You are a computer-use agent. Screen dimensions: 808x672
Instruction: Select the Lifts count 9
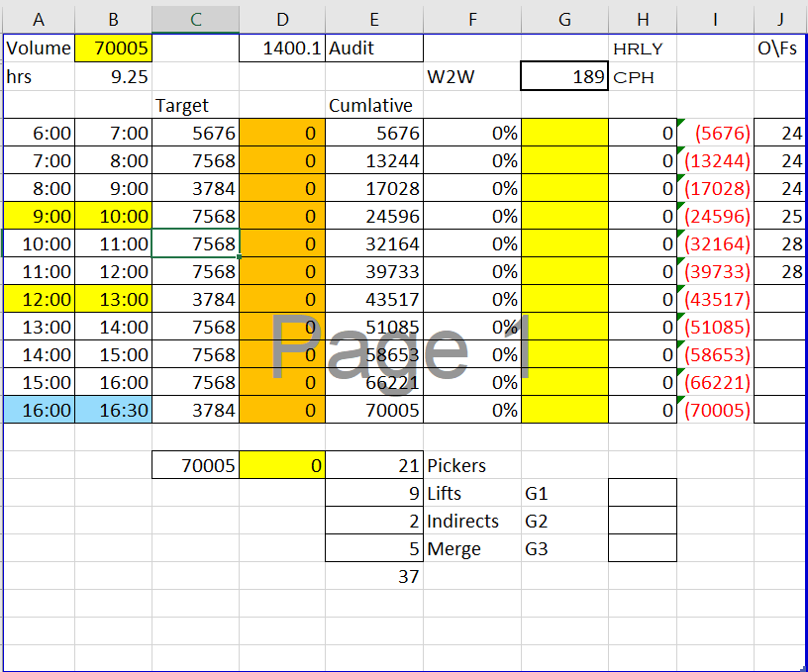point(374,493)
